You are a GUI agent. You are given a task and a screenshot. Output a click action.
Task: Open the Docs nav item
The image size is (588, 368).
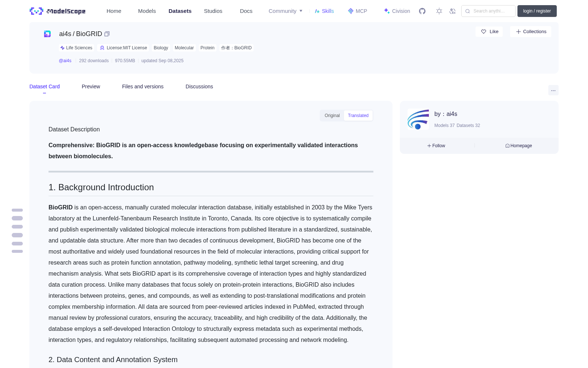[246, 11]
